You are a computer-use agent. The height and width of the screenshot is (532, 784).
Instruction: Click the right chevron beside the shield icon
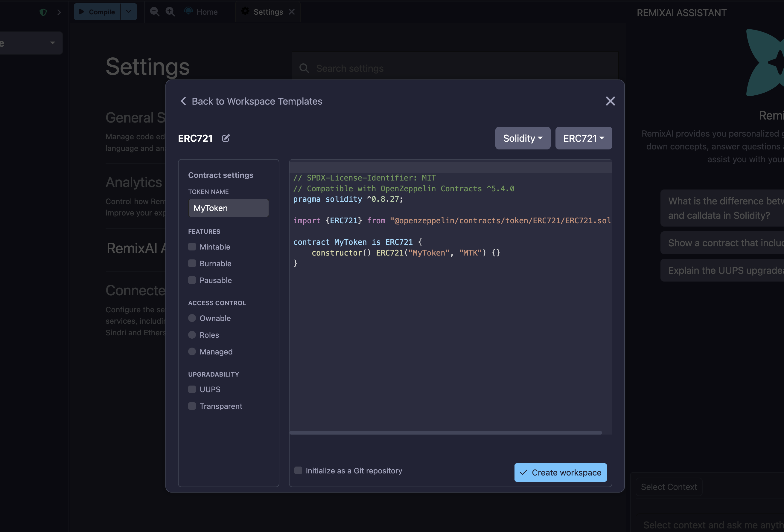[x=59, y=13]
